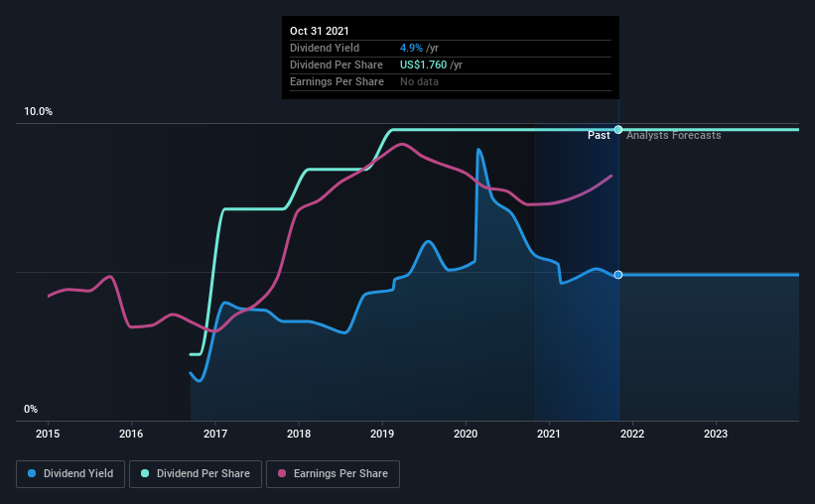Click the pink Earnings Per Share legend dot
This screenshot has width=815, height=504.
(282, 473)
